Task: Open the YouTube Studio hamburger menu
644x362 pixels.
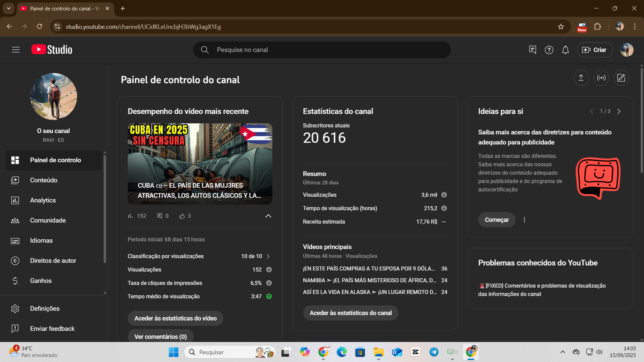Action: click(x=16, y=50)
